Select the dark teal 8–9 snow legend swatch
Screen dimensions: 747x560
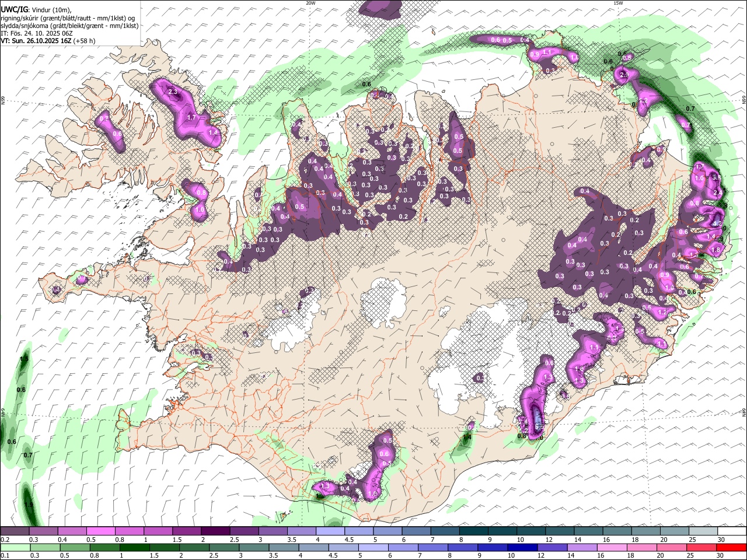[x=473, y=531]
